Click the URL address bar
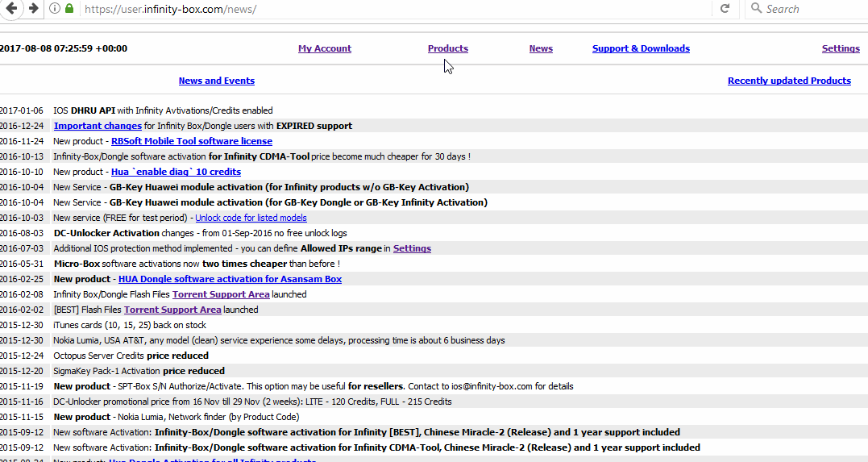The width and height of the screenshot is (868, 462). (x=387, y=9)
